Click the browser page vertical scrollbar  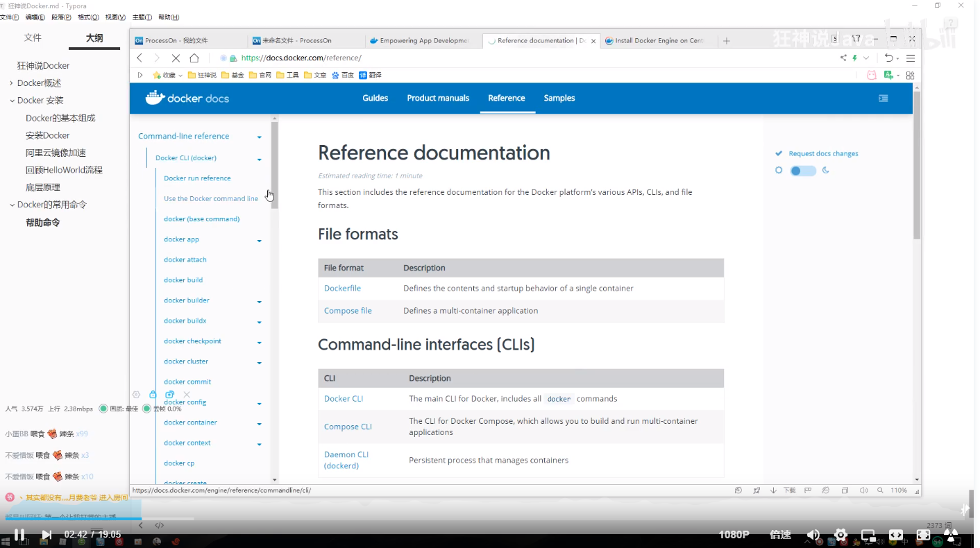(917, 165)
